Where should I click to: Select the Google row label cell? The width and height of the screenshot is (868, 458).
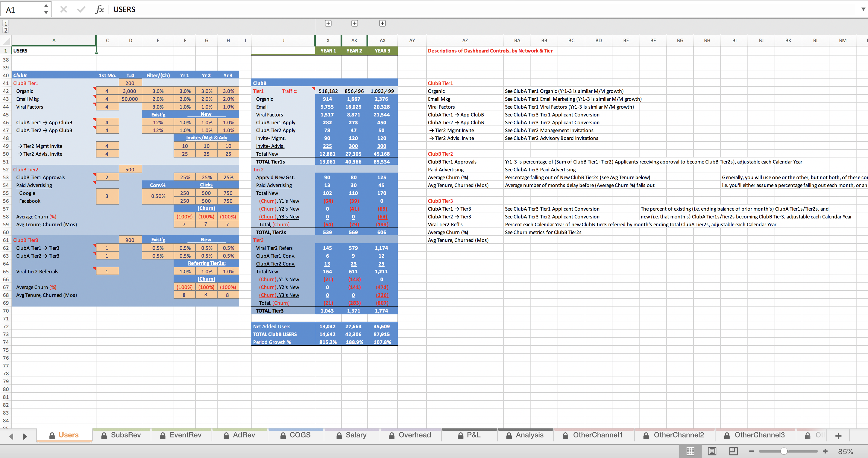54,193
